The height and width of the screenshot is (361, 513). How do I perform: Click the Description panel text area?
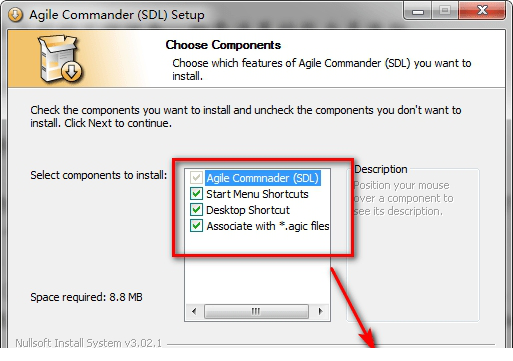pyautogui.click(x=403, y=198)
